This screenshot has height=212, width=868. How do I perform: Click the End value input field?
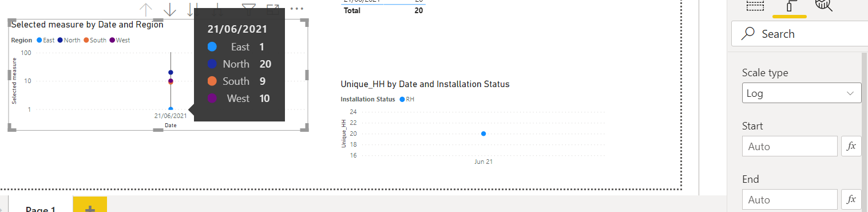(x=790, y=199)
